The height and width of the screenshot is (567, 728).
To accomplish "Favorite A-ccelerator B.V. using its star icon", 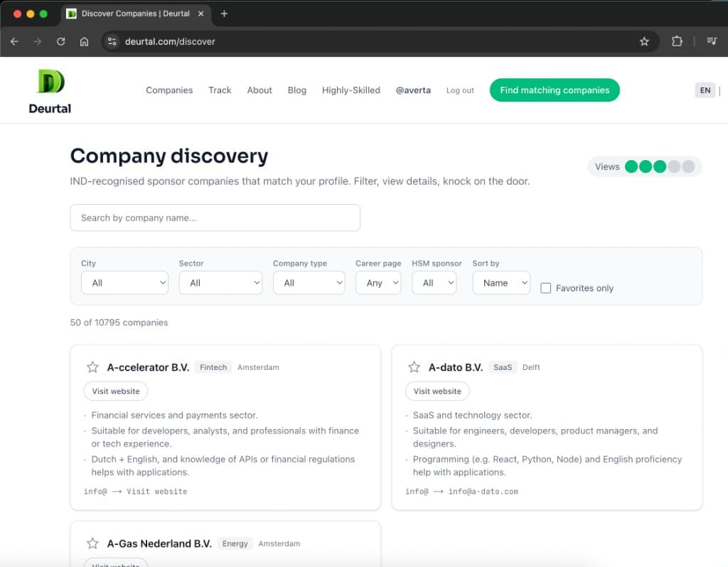I will point(92,367).
